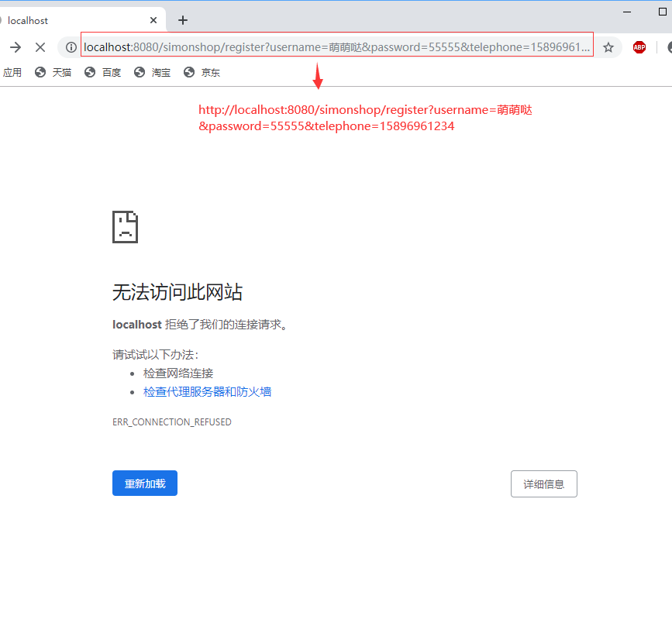This screenshot has width=672, height=640.
Task: Click the red register URL text
Action: pyautogui.click(x=365, y=117)
